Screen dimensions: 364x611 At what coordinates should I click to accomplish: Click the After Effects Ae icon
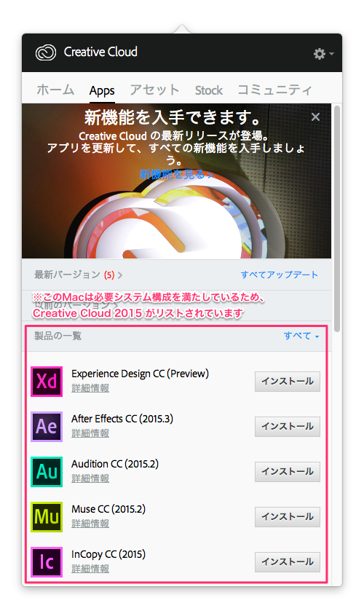pos(47,427)
